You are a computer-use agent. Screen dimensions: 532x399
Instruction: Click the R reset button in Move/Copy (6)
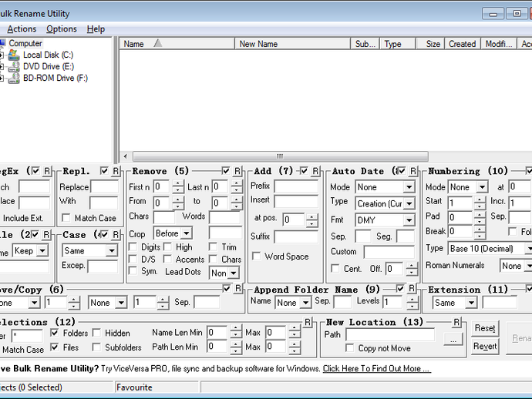pyautogui.click(x=237, y=289)
